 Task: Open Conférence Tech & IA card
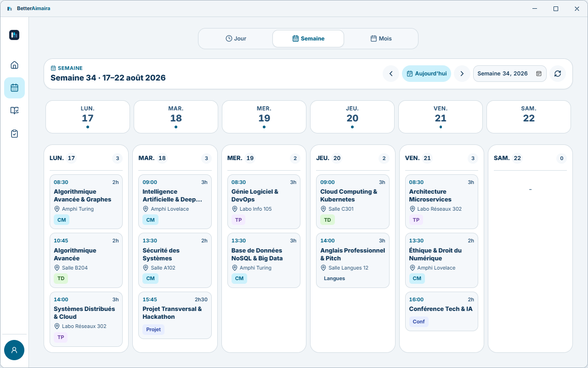[x=441, y=311]
